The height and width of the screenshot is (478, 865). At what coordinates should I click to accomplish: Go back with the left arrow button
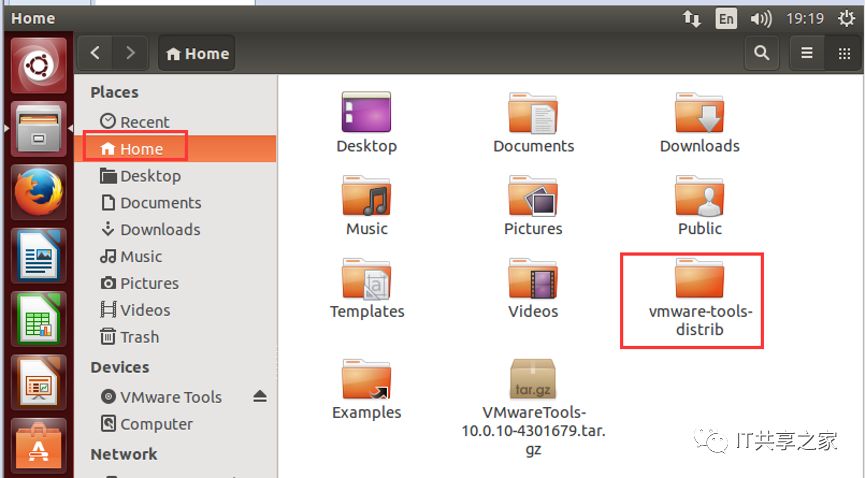(x=95, y=53)
